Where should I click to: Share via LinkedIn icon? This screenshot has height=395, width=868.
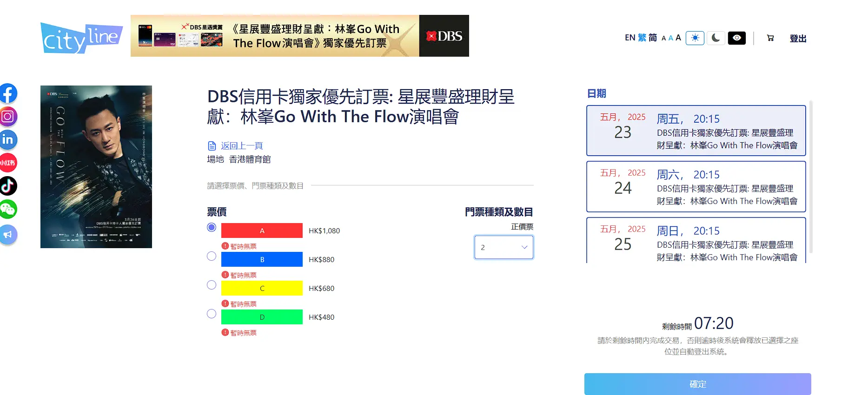click(8, 140)
